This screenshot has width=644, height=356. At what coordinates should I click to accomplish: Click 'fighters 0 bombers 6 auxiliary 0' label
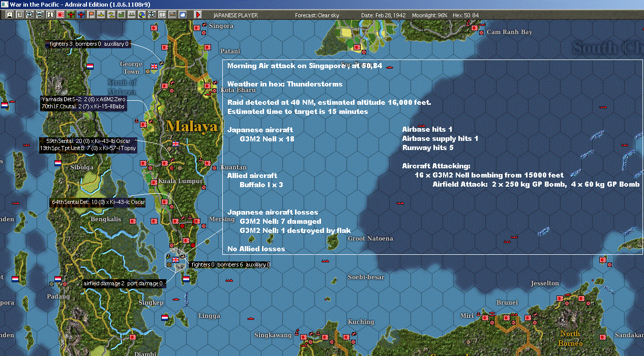pos(230,264)
